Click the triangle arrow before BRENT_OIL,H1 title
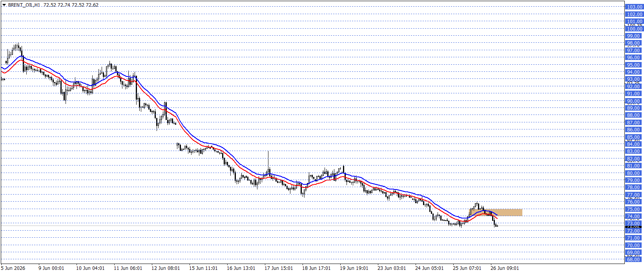The width and height of the screenshot is (644, 273). pos(4,5)
